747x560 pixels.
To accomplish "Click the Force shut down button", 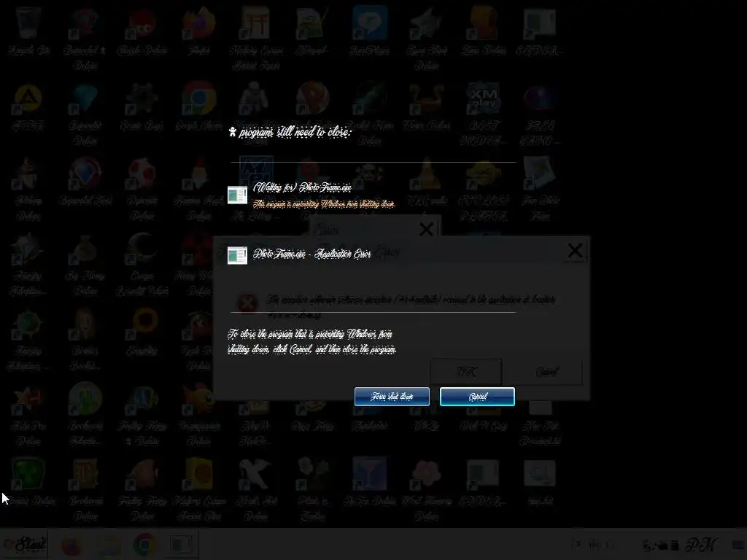I will (x=392, y=396).
